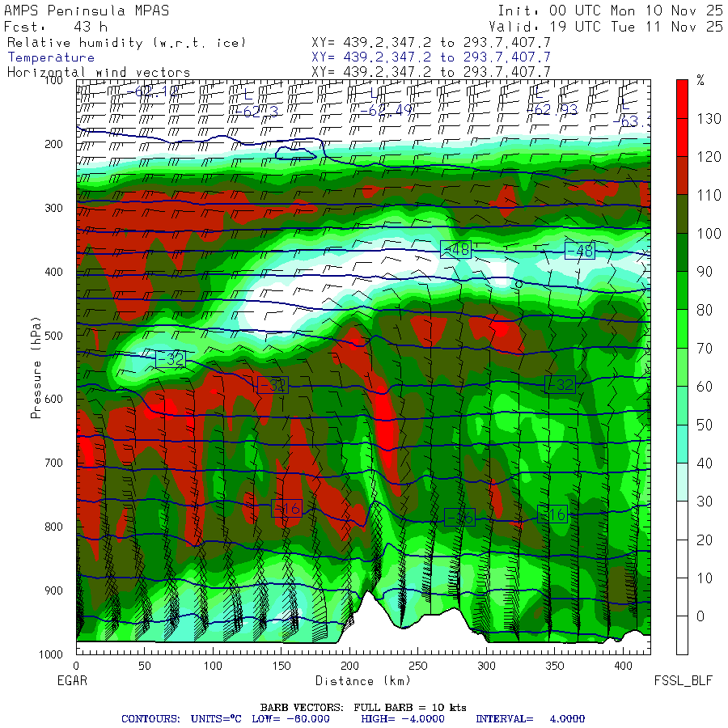Click the 'Distance (km)' horizontal axis title
Image resolution: width=728 pixels, height=728 pixels.
[x=363, y=680]
